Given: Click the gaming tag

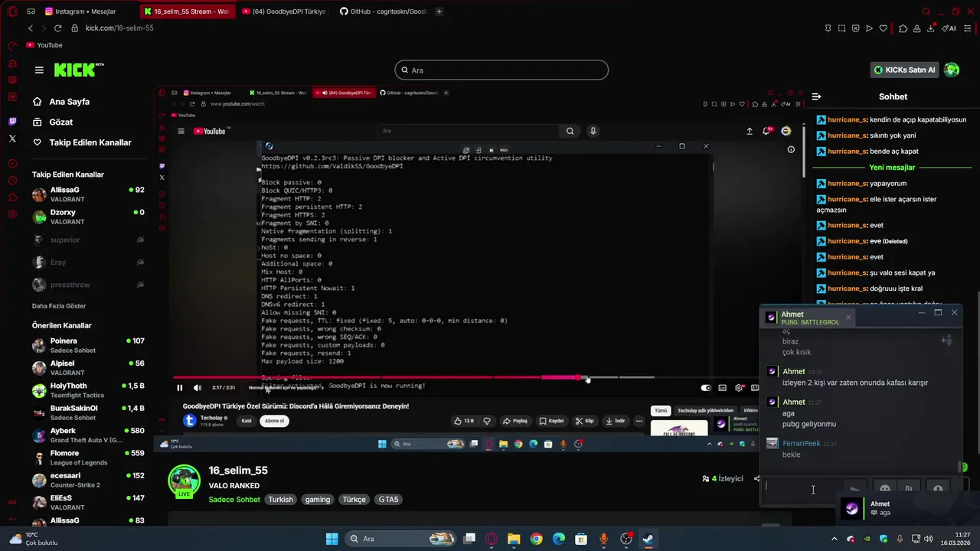Looking at the screenshot, I should [x=318, y=500].
